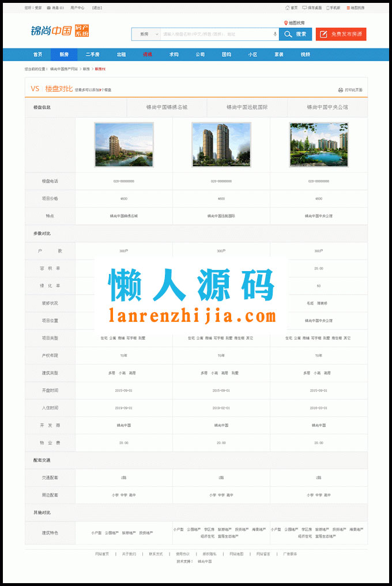Image resolution: width=392 pixels, height=586 pixels.
Task: Open the 锦绣名城 building thumbnail
Action: [x=124, y=145]
